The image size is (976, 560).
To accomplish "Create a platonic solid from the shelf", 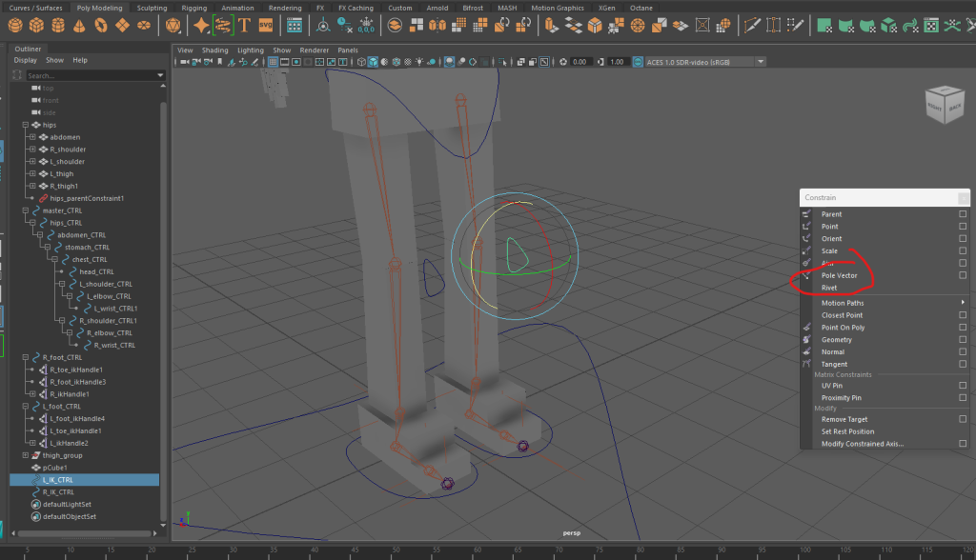I will (173, 26).
